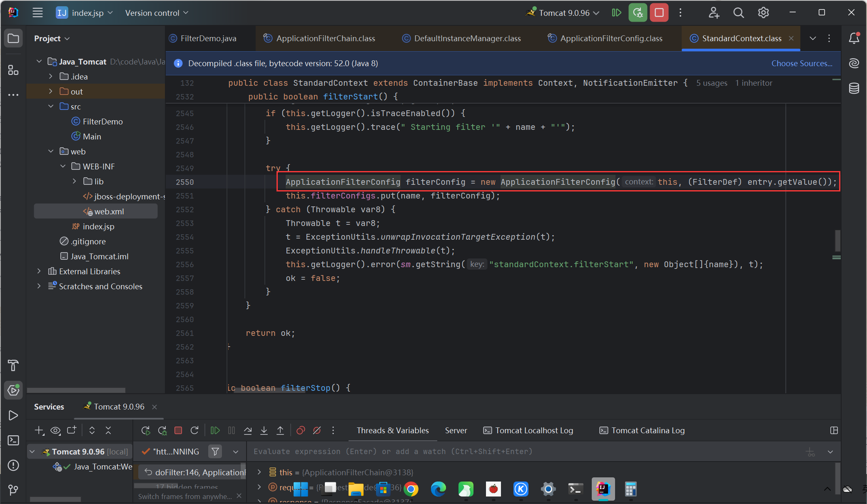Resume program with the top toolbar button

tap(616, 13)
